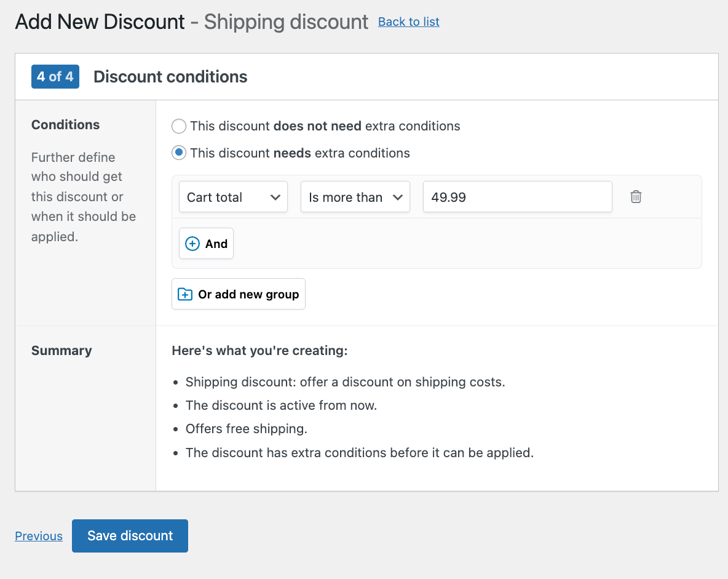Select "needs extra conditions" radio option

179,153
